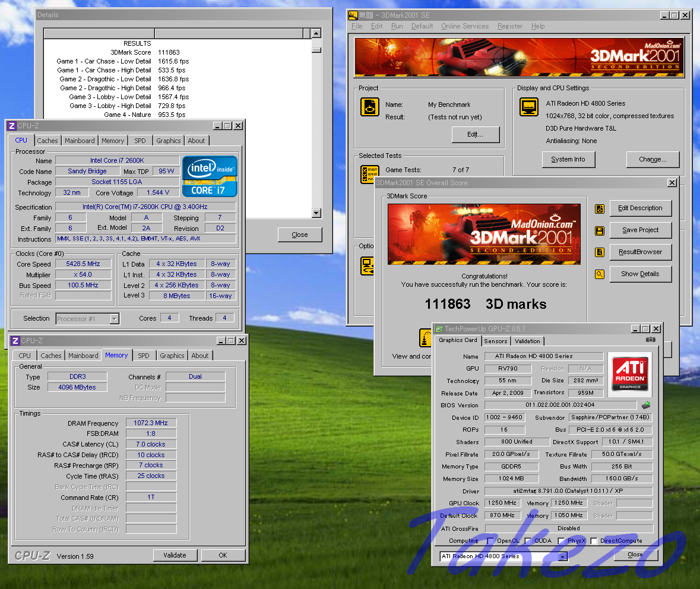
Task: Switch to Graphics tab in upper CPU-Z
Action: click(x=168, y=141)
